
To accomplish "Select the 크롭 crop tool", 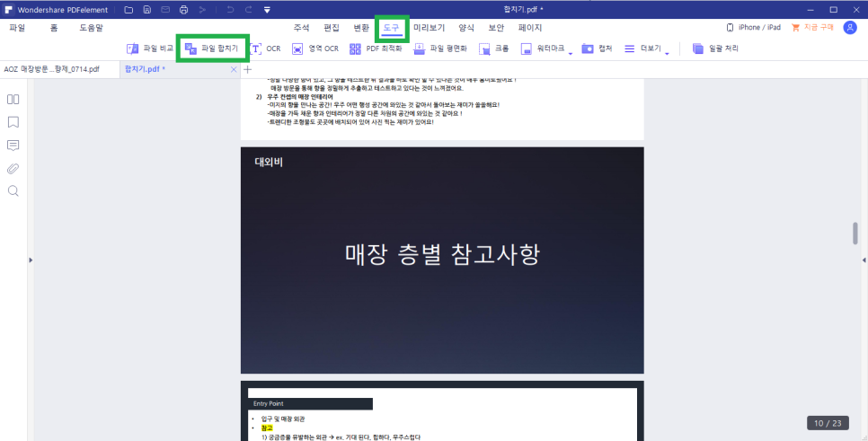I will tap(494, 49).
